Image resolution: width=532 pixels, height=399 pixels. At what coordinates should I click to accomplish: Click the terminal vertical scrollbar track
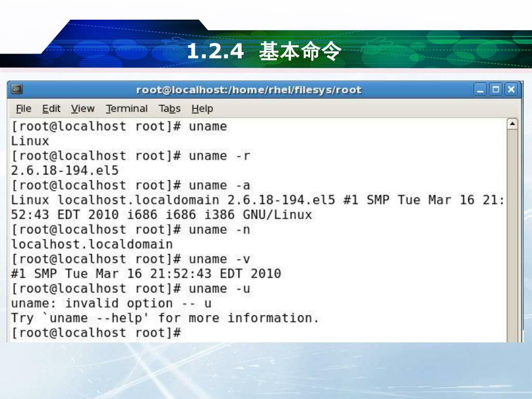pos(512,236)
